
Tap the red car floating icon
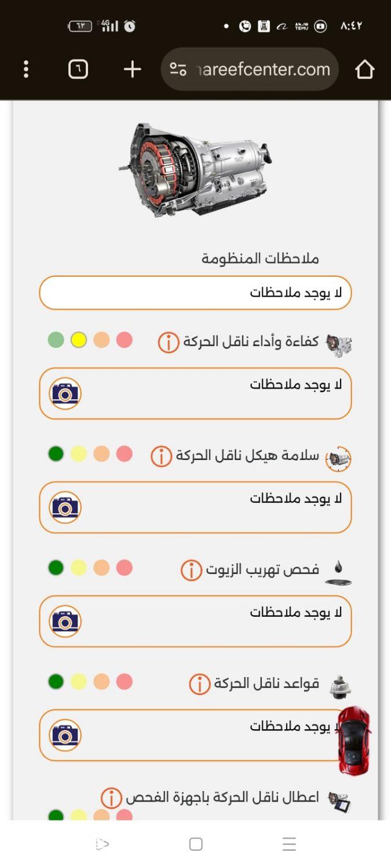click(x=354, y=741)
